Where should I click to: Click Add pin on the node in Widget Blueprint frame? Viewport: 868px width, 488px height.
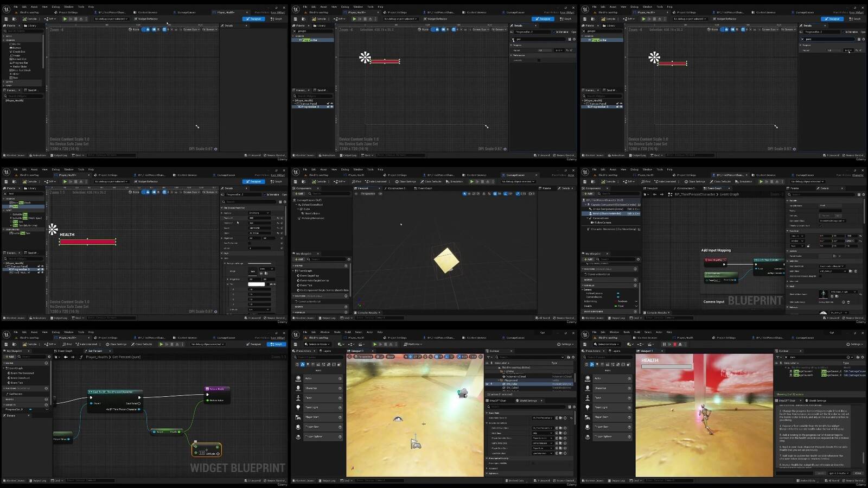212,453
